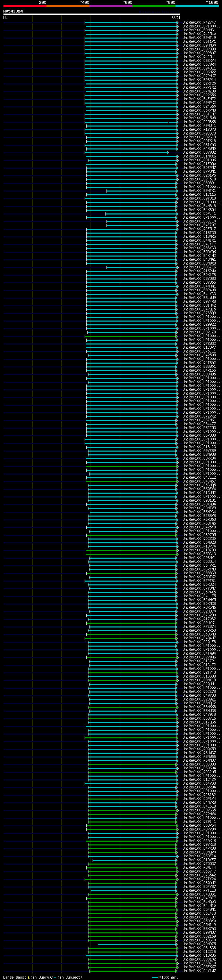Click hit label UniRef100_B3P408
The image size is (222, 980).
199,290
